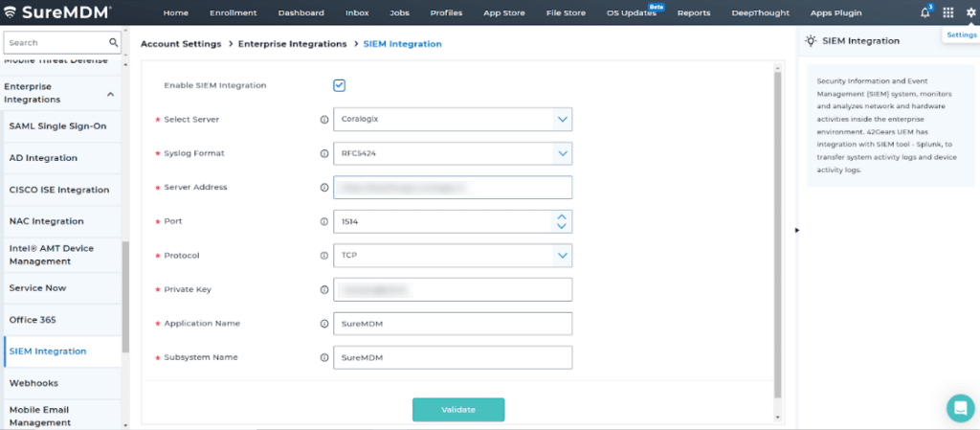Open the Protocol TCP dropdown
Screen dimensions: 980x430
tap(453, 255)
